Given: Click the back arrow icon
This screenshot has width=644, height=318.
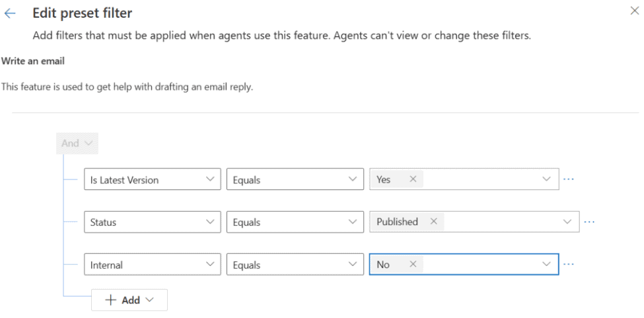Looking at the screenshot, I should pos(10,13).
